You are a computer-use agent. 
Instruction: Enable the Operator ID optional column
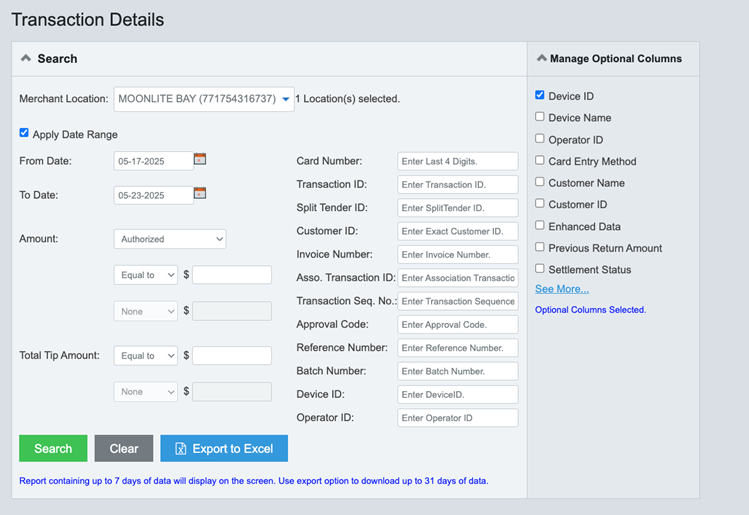[540, 139]
